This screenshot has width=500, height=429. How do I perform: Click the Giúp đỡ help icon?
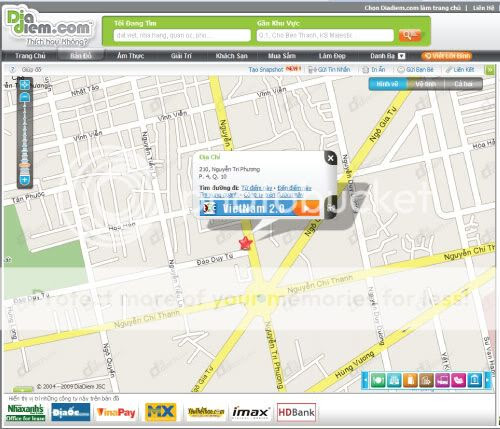click(13, 69)
